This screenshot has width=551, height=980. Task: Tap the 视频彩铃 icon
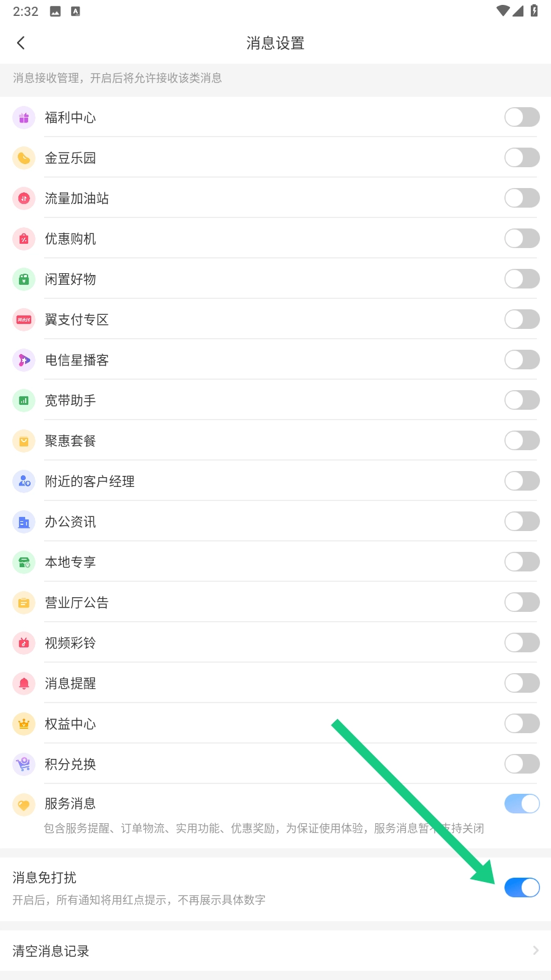(24, 643)
